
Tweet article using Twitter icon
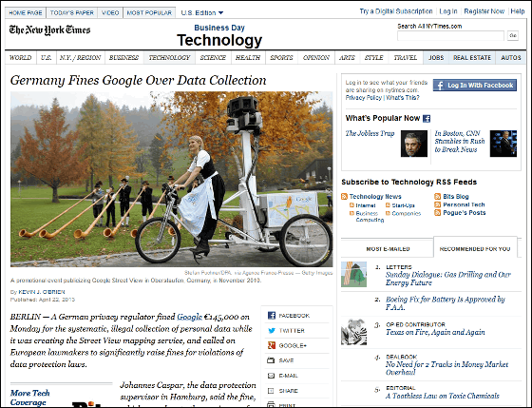point(272,331)
